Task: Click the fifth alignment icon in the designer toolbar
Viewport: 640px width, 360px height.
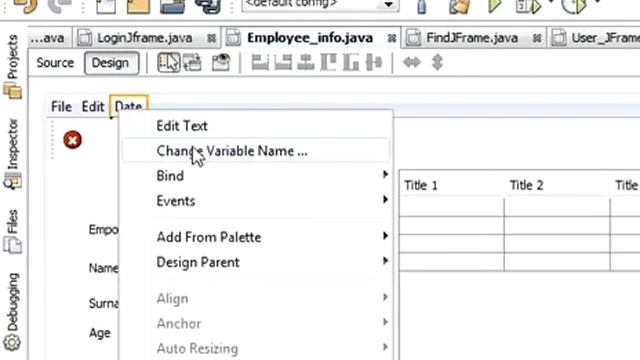Action: coord(351,63)
